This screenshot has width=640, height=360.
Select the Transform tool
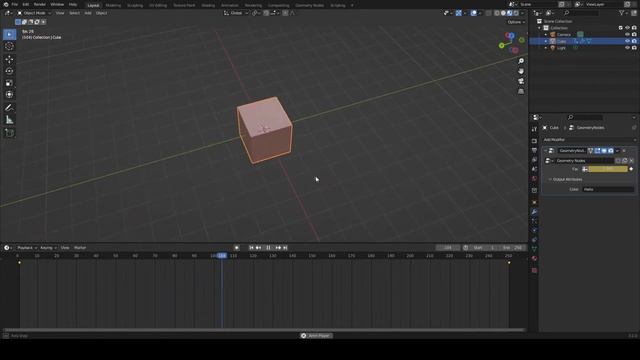9,95
